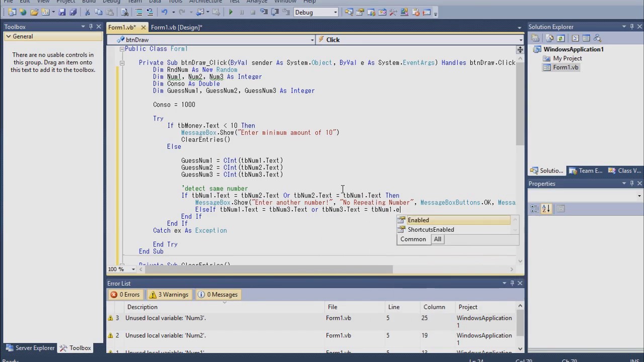
Task: Click the Undo arrow icon
Action: (165, 12)
